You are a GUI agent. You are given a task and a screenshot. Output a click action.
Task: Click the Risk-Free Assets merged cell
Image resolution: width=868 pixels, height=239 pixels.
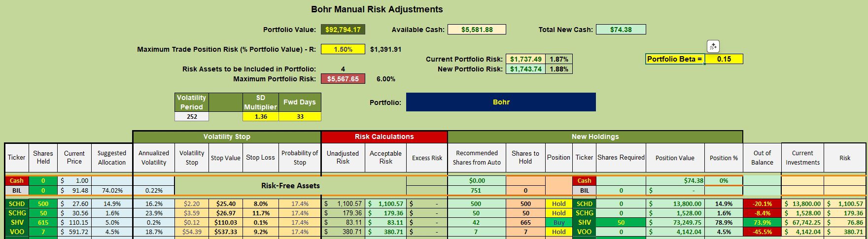pos(290,186)
